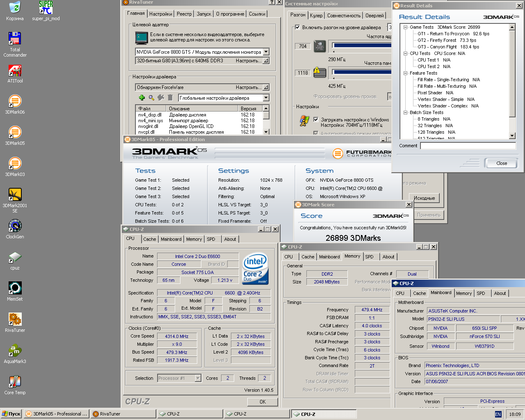Image resolution: width=525 pixels, height=420 pixels.
Task: Open the SPD tab in the CPU-Z memory window
Action: pos(370,257)
